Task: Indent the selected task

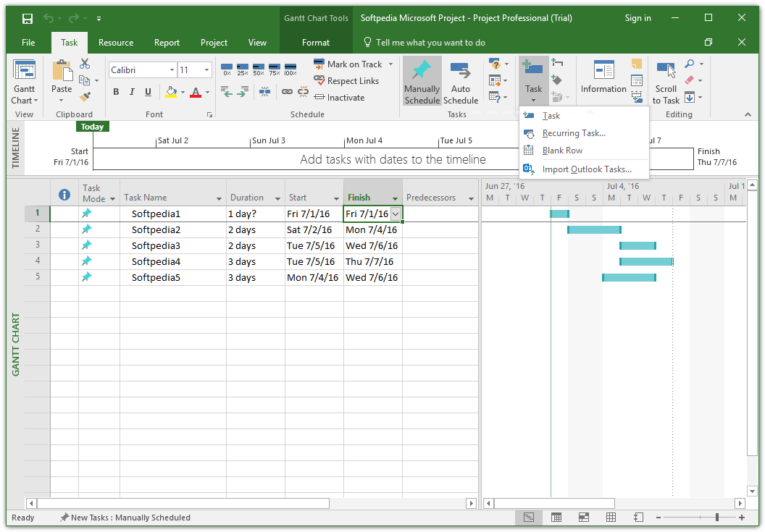Action: [243, 91]
